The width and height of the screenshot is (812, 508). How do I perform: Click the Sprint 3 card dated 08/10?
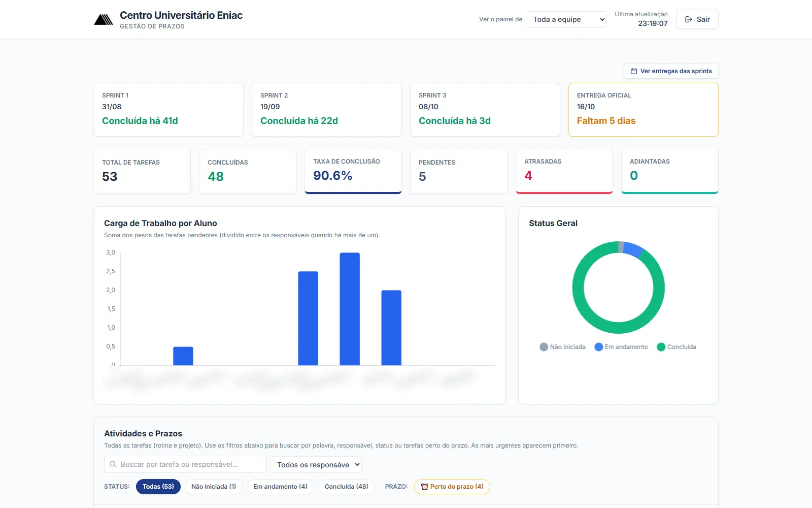point(485,110)
